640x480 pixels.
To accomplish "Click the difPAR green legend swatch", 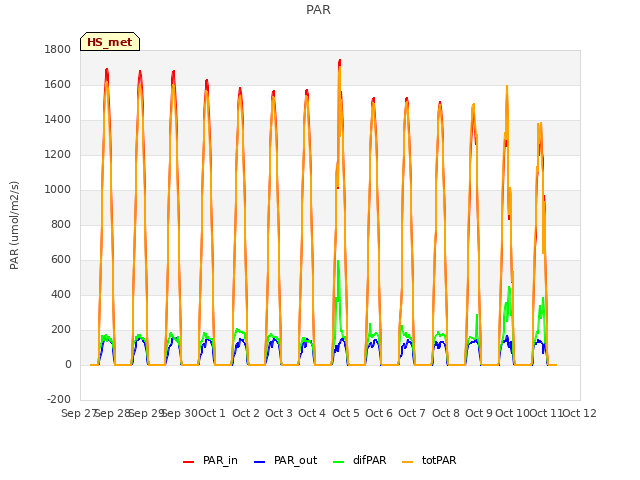I will tap(338, 462).
